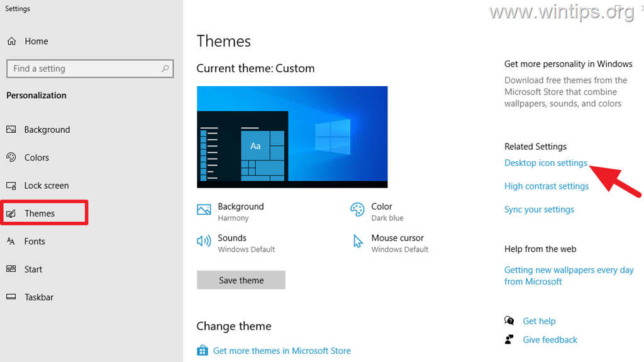Screen dimensions: 644x362
Task: Click the current theme preview image
Action: tap(292, 137)
